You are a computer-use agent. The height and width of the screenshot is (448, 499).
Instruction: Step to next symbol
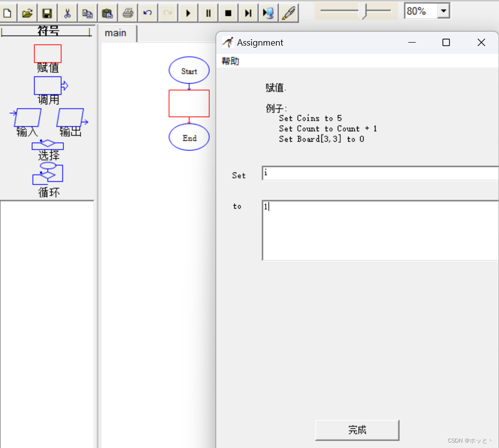click(248, 13)
